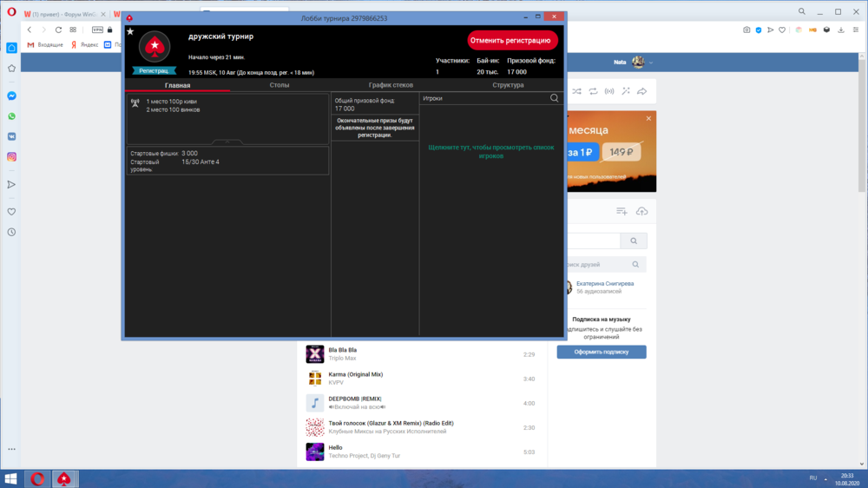Open browser history clock icon in sidebar
This screenshot has width=868, height=488.
(12, 232)
